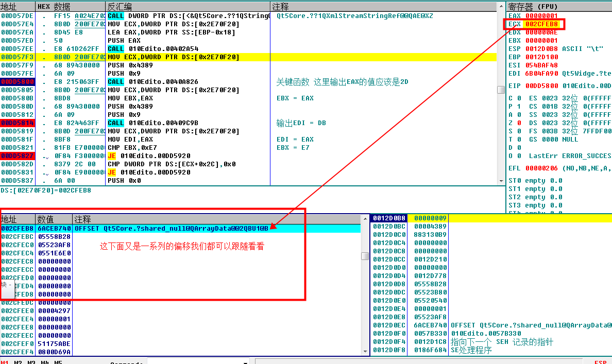
Task: Select stack value 883130B9
Action: [430, 234]
